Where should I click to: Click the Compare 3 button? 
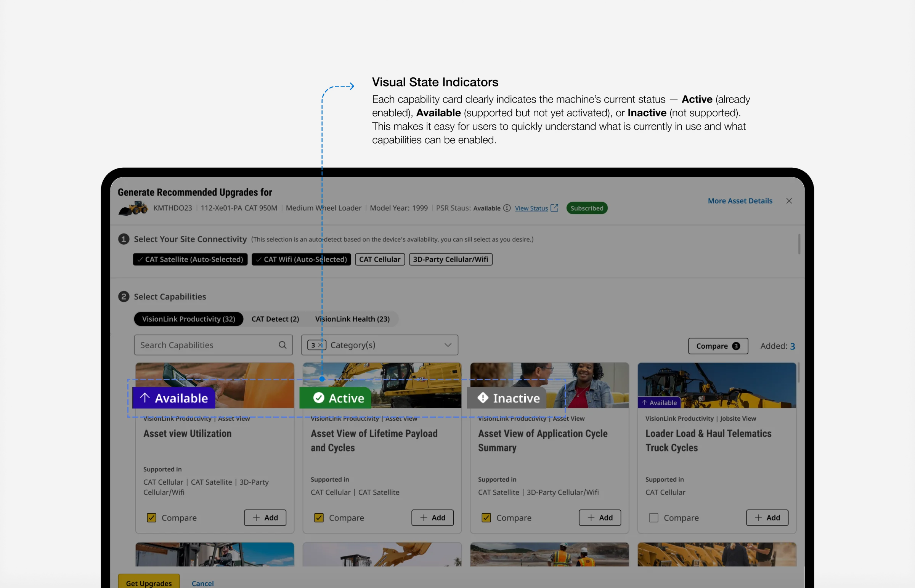point(718,346)
